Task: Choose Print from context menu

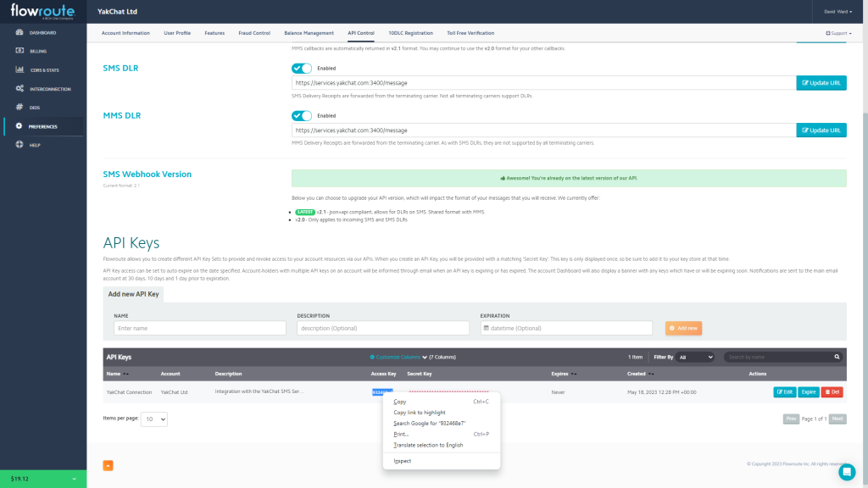Action: 441,435
